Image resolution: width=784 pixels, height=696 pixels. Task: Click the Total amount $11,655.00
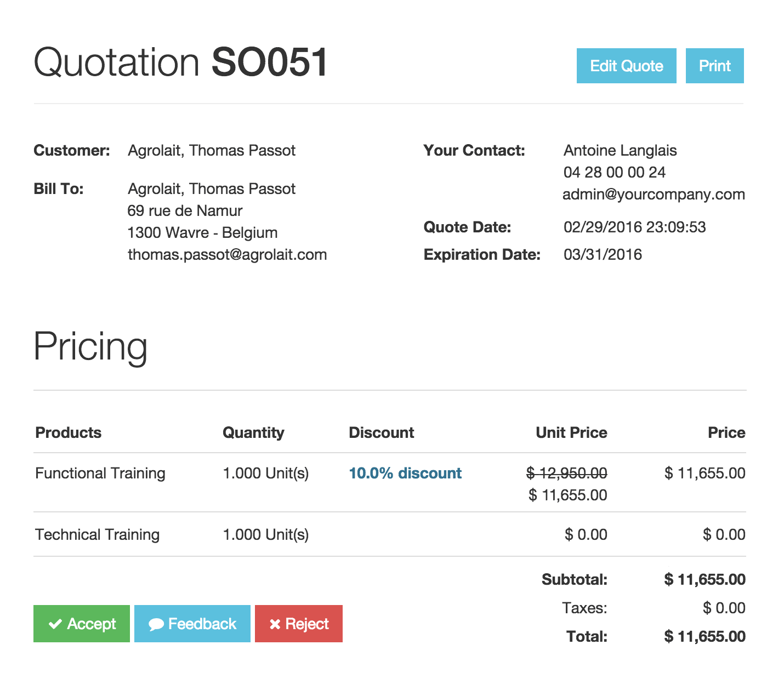pos(704,636)
